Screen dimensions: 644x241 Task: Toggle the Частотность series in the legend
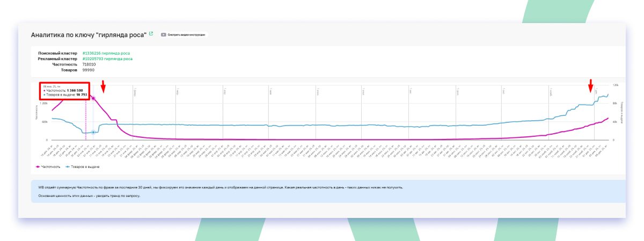click(48, 167)
